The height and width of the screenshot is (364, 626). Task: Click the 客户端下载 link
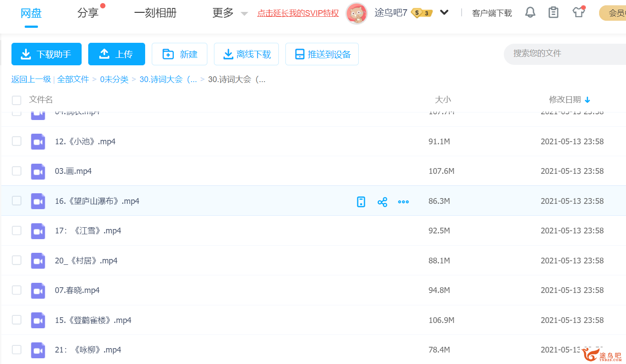pos(492,13)
